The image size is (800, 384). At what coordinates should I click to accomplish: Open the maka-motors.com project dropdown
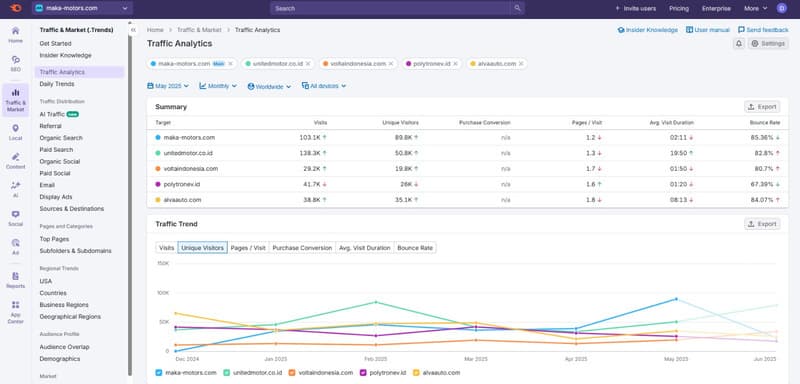coord(82,8)
